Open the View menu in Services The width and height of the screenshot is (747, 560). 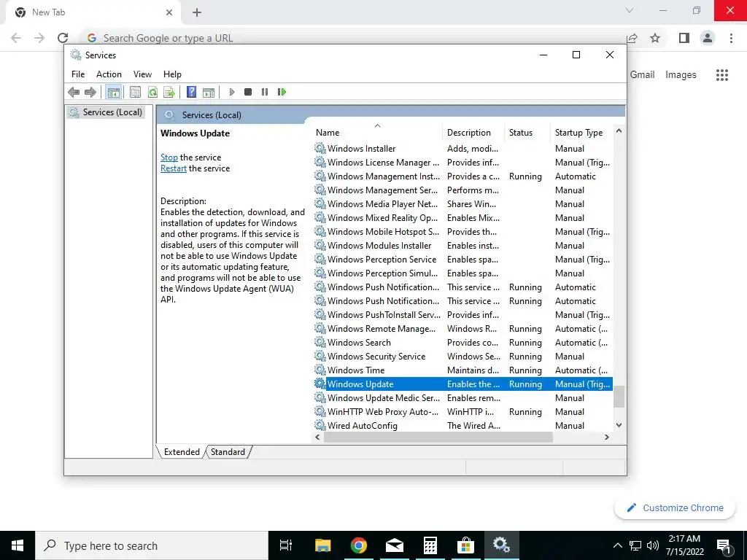coord(142,74)
